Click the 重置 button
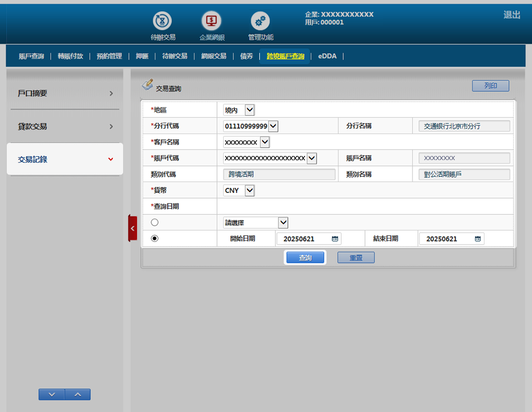Screen dimensions: 532x412 356,258
